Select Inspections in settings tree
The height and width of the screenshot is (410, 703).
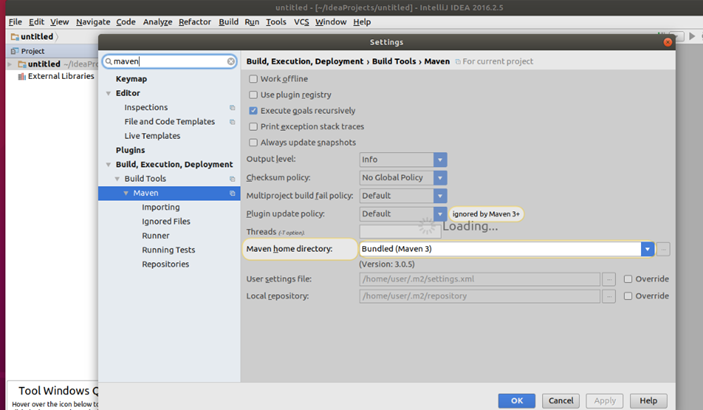146,108
